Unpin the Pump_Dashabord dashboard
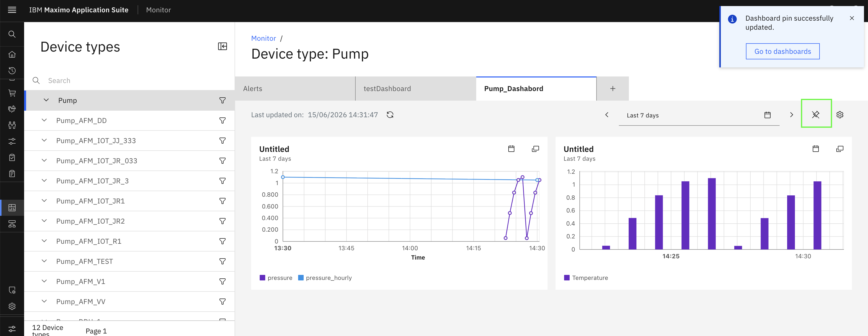The image size is (868, 336). [x=816, y=115]
